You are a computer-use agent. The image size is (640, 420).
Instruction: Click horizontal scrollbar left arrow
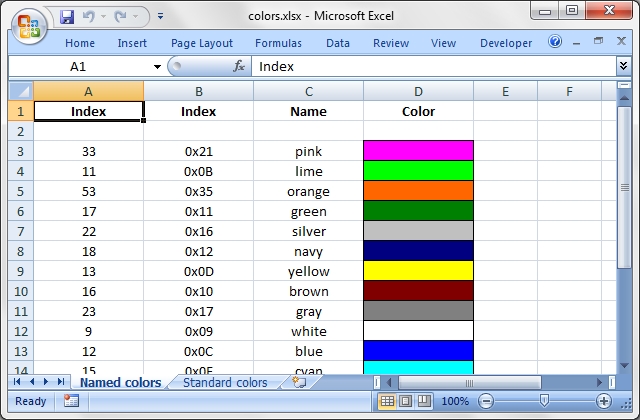point(389,382)
